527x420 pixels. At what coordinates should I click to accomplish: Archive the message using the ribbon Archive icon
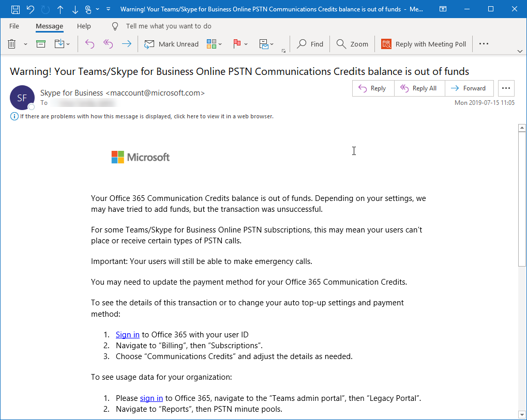point(41,44)
